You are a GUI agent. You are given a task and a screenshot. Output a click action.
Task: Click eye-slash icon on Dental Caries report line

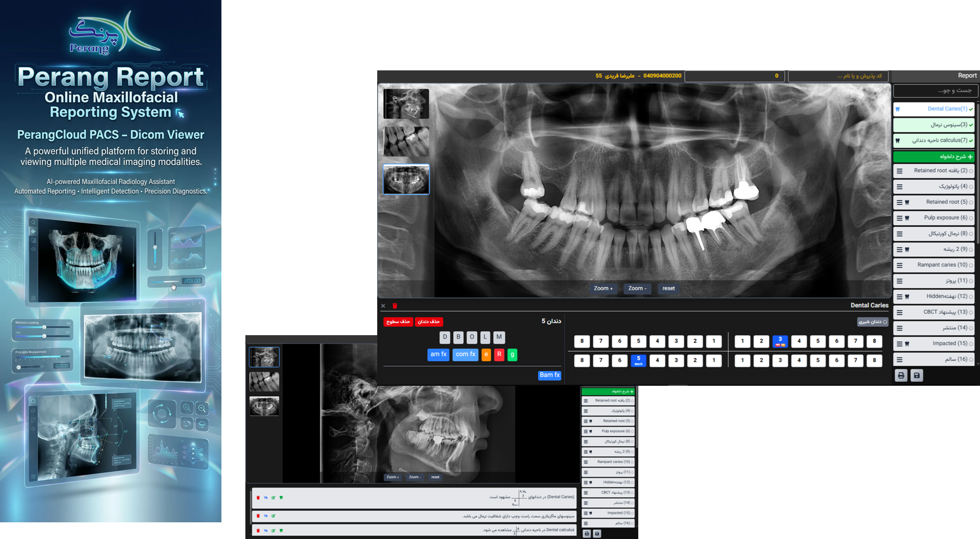click(266, 498)
